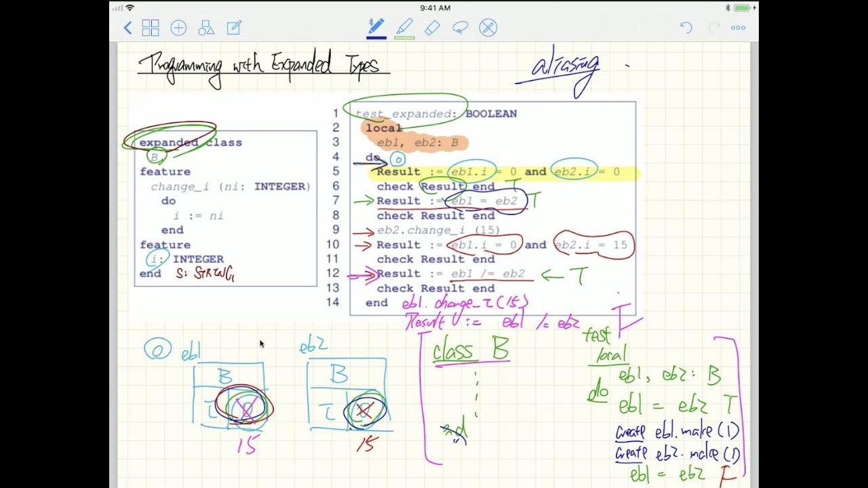Click 'expanded class' in the left code box

point(191,142)
